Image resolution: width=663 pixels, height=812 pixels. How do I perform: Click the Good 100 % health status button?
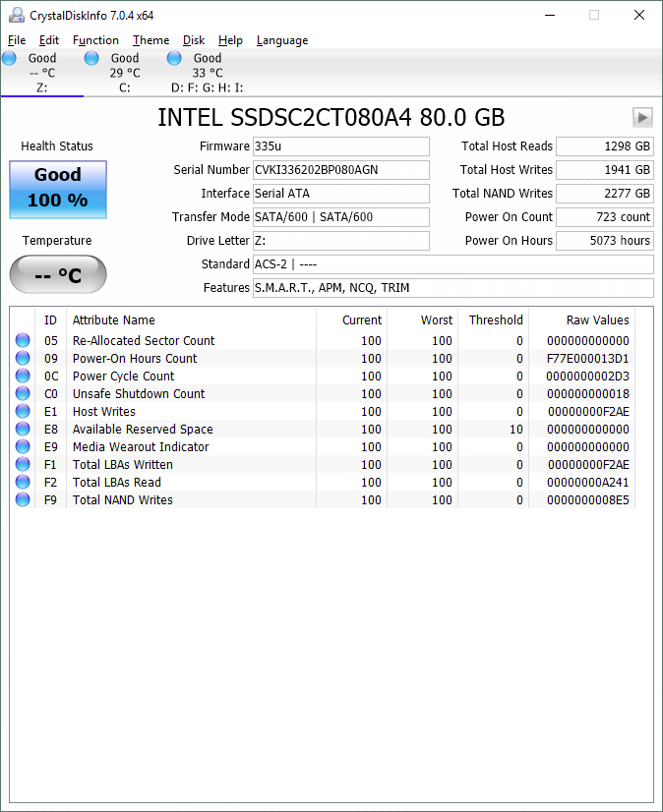[58, 189]
